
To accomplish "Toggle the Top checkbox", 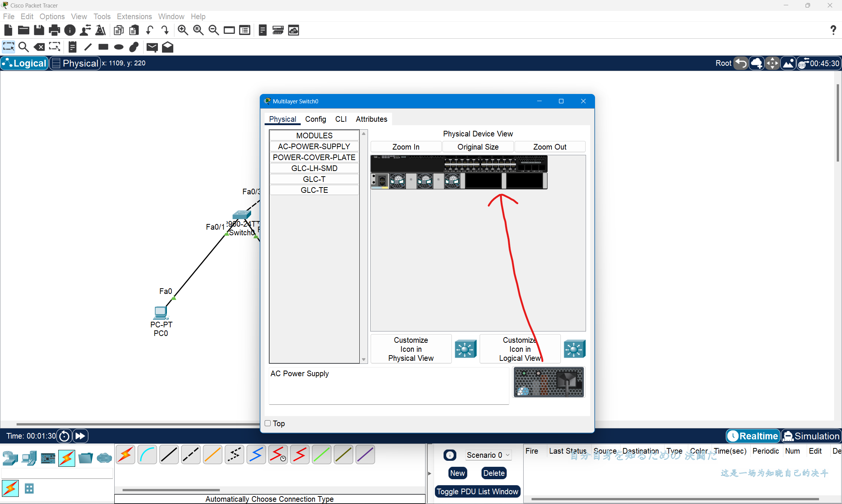I will [x=268, y=423].
